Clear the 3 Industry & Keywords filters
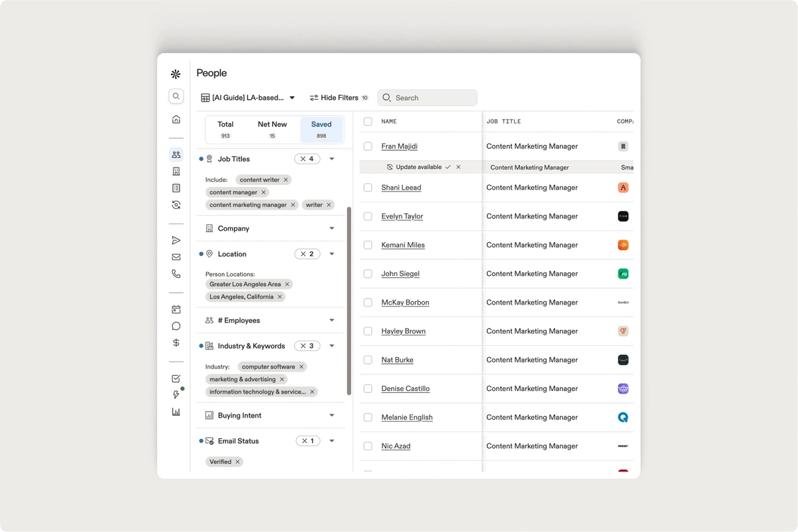The width and height of the screenshot is (798, 532). tap(307, 346)
